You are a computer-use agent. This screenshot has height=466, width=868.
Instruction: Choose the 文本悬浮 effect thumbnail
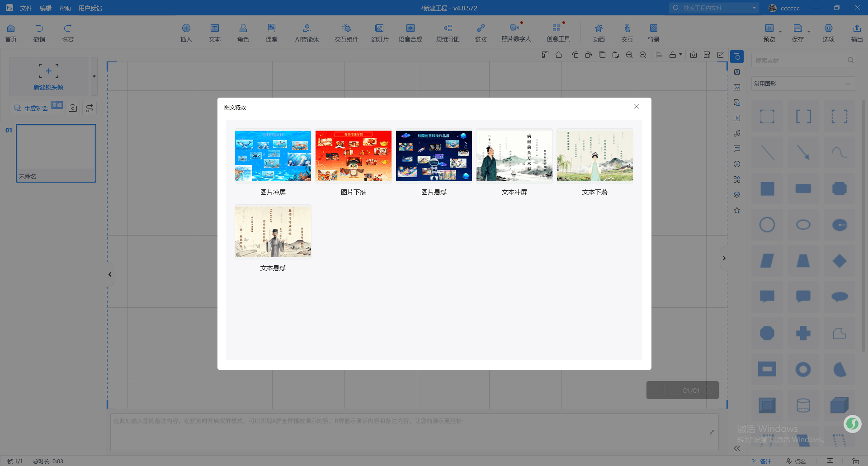click(x=273, y=231)
